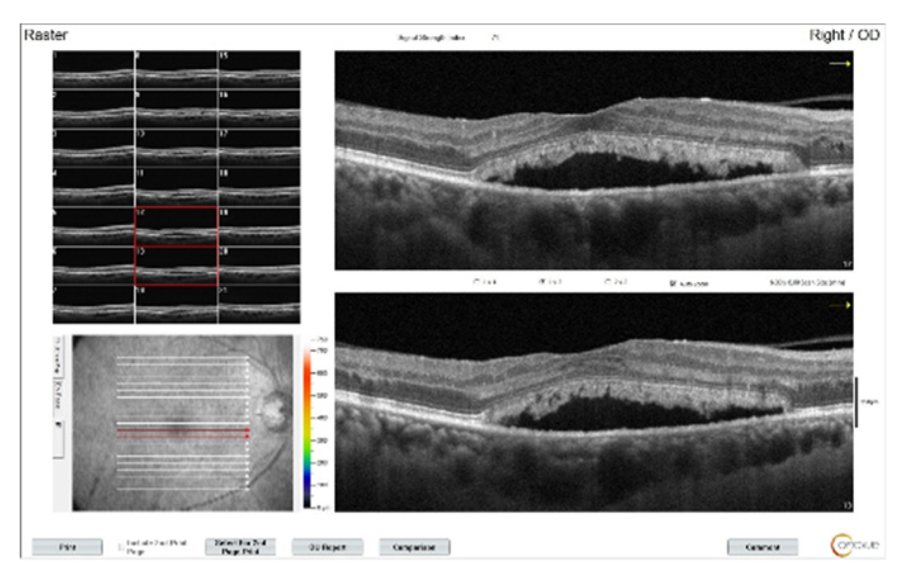Select the leftmost layout radio button
The image size is (906, 588).
point(476,282)
